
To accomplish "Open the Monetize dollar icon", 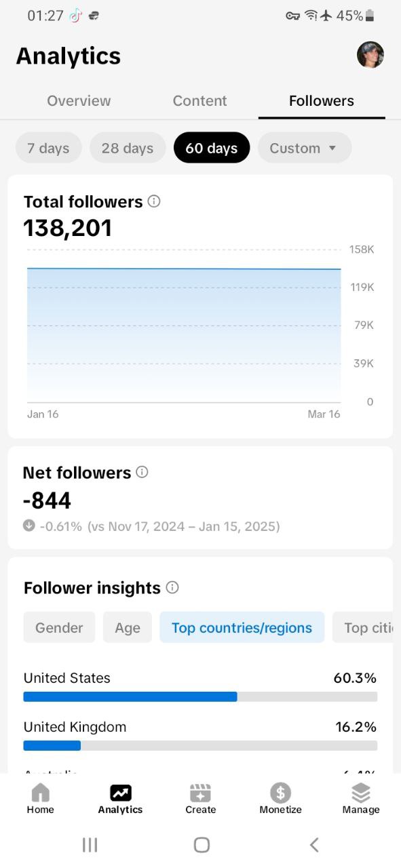I will click(x=280, y=792).
